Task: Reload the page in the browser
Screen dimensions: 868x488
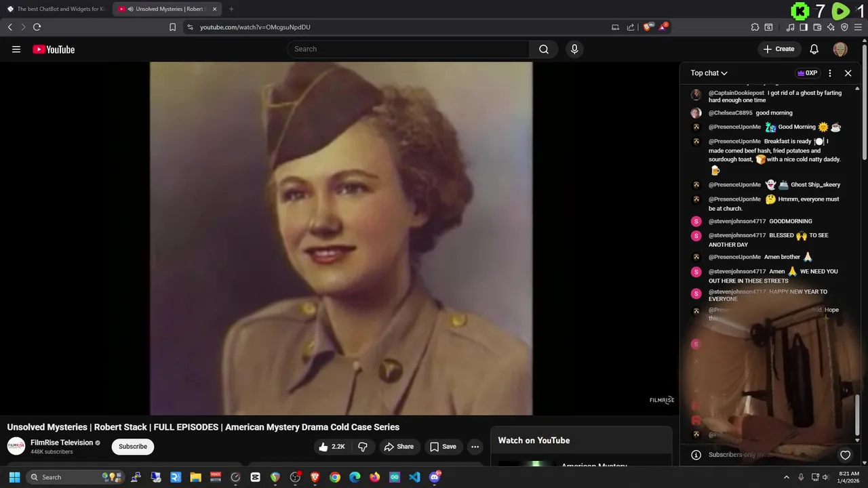Action: (37, 27)
